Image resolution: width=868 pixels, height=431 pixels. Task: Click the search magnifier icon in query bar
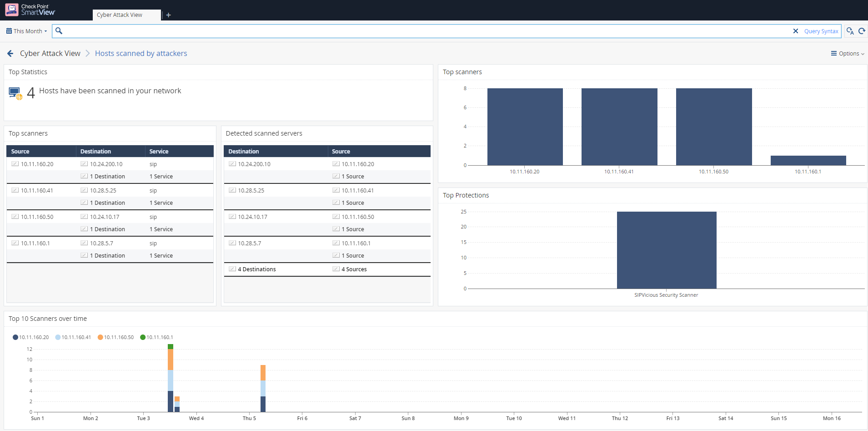[59, 31]
